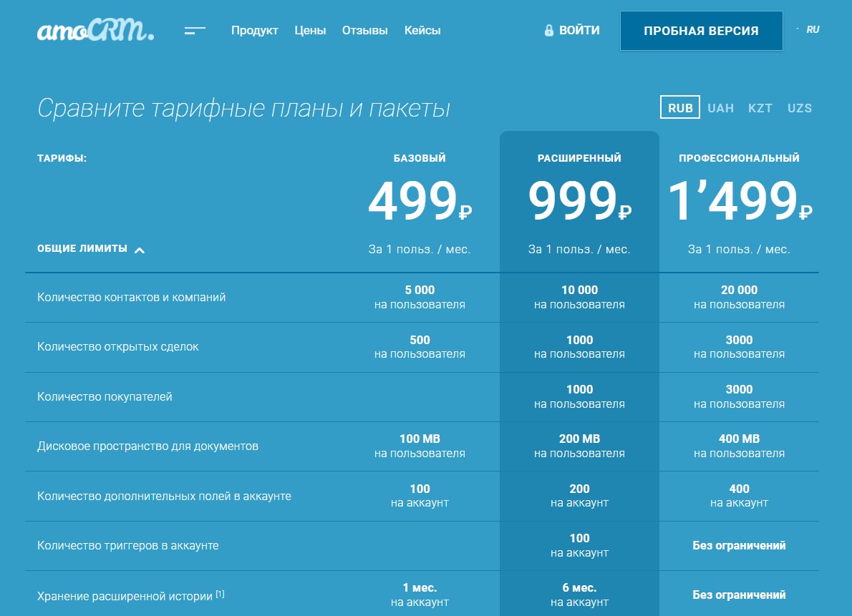
Task: Select the Расширенный plan column header
Action: pos(579,158)
